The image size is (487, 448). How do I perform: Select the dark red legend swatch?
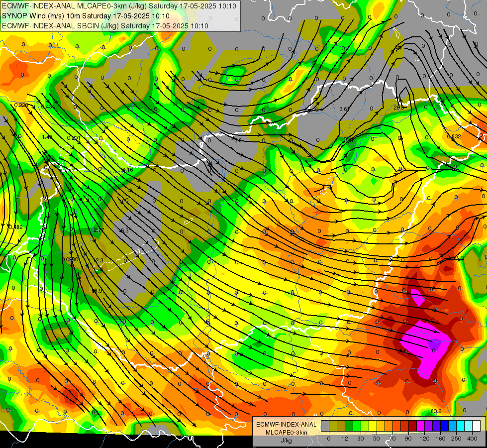point(413,426)
